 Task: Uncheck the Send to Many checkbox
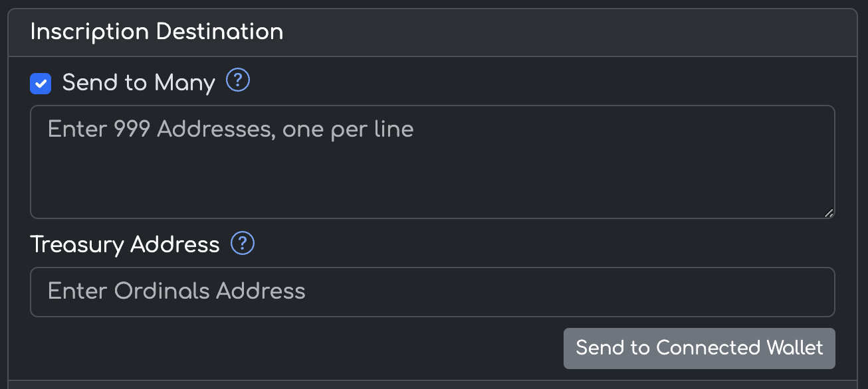[41, 84]
